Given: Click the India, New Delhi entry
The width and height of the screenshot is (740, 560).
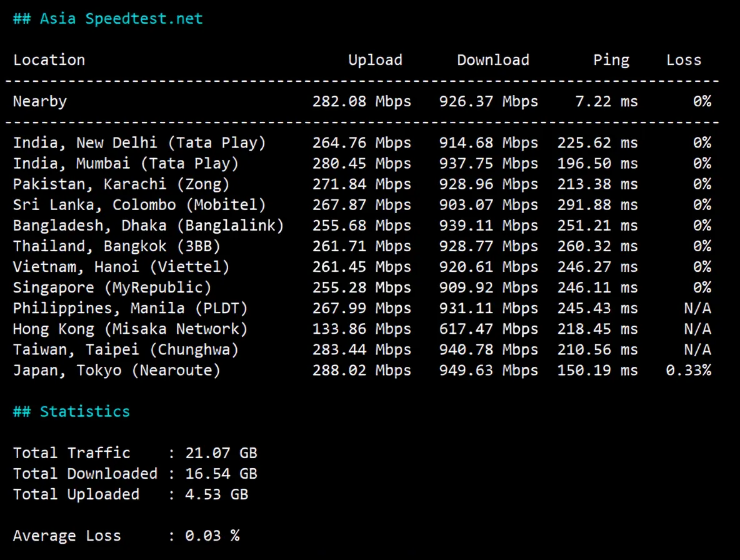Looking at the screenshot, I should (x=140, y=142).
